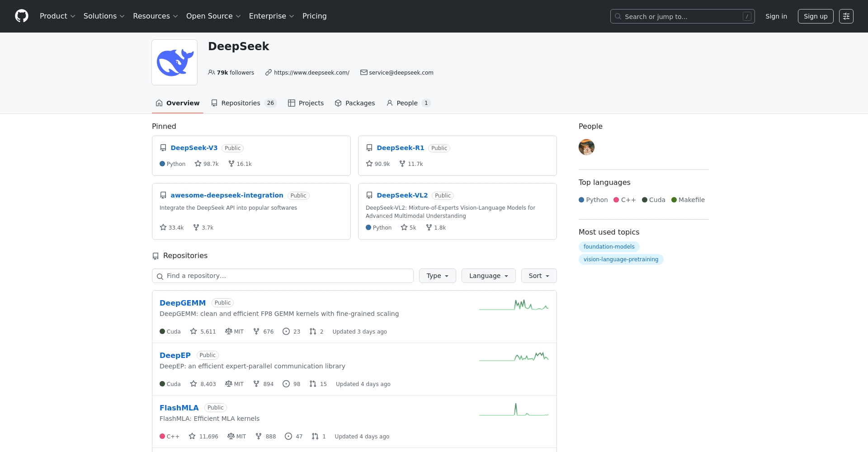Expand the Resources menu
The height and width of the screenshot is (452, 868).
[156, 16]
